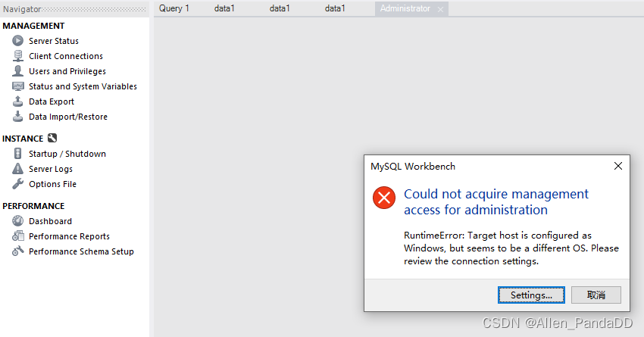
Task: Click the Startup / Shutdown traffic-light icon
Action: pos(17,154)
